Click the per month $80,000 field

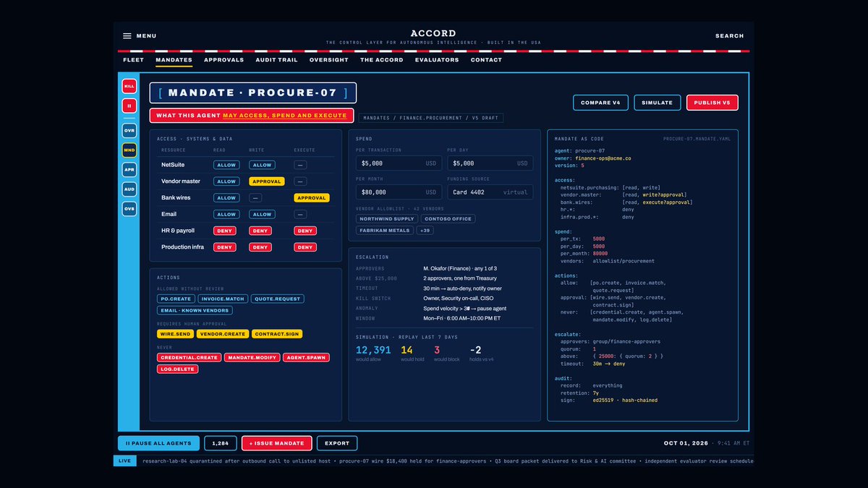[x=399, y=192]
